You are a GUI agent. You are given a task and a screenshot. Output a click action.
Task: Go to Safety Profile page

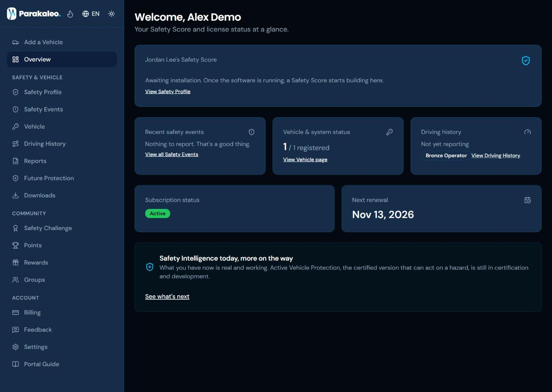click(x=62, y=92)
